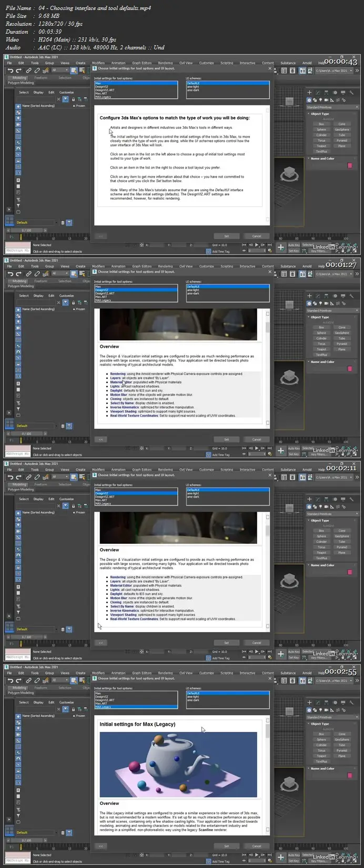Open the Rendering menu in the 00:02:11 frame

pos(165,470)
